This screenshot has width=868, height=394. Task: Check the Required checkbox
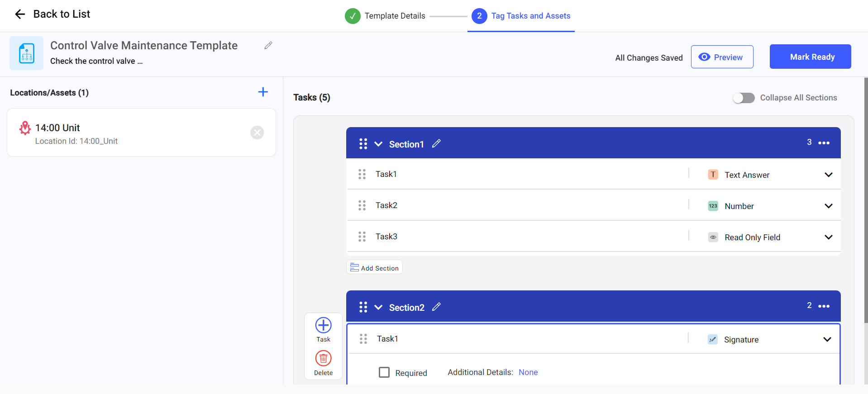(x=384, y=372)
